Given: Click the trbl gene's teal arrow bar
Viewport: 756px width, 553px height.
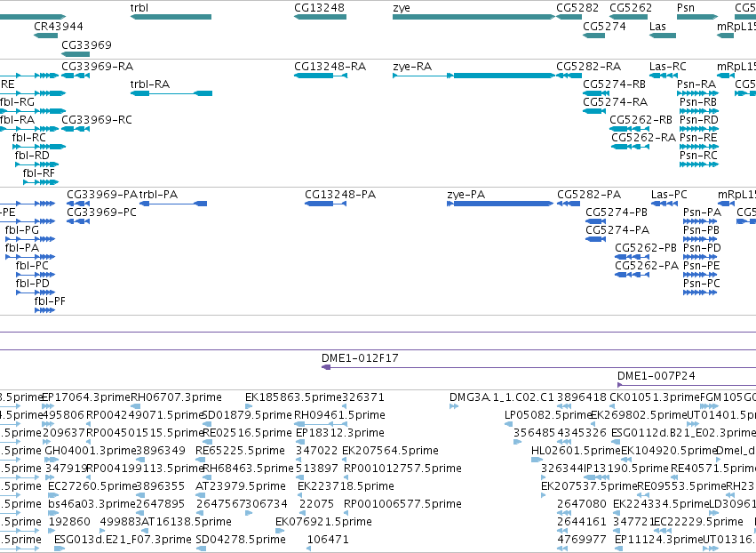Looking at the screenshot, I should coord(171,17).
